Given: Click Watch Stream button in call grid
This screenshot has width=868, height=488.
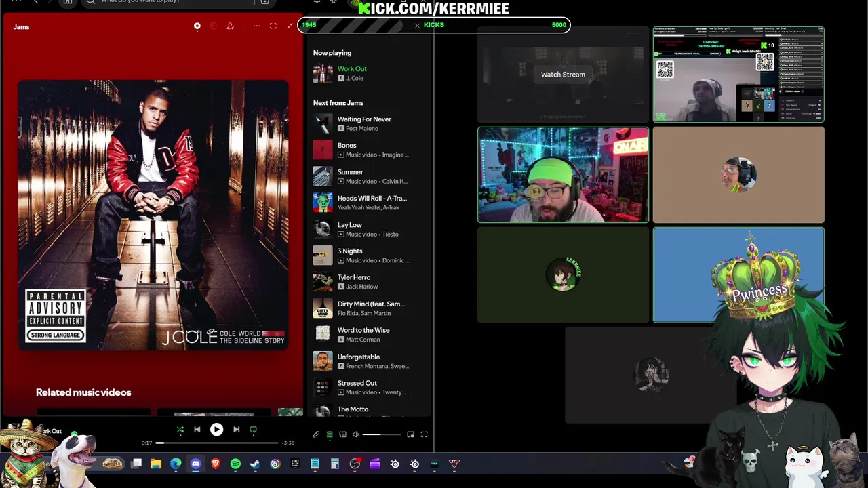Looking at the screenshot, I should 563,75.
